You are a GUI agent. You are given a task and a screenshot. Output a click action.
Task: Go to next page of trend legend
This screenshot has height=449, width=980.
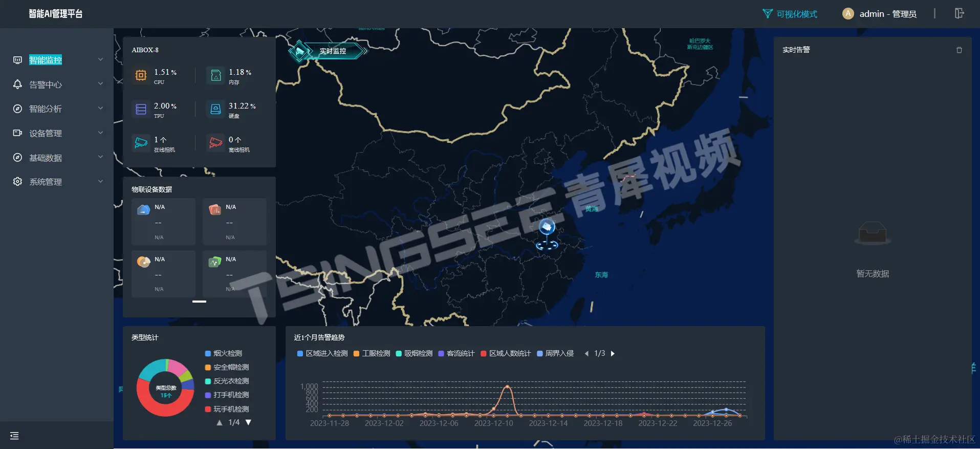[x=613, y=353]
